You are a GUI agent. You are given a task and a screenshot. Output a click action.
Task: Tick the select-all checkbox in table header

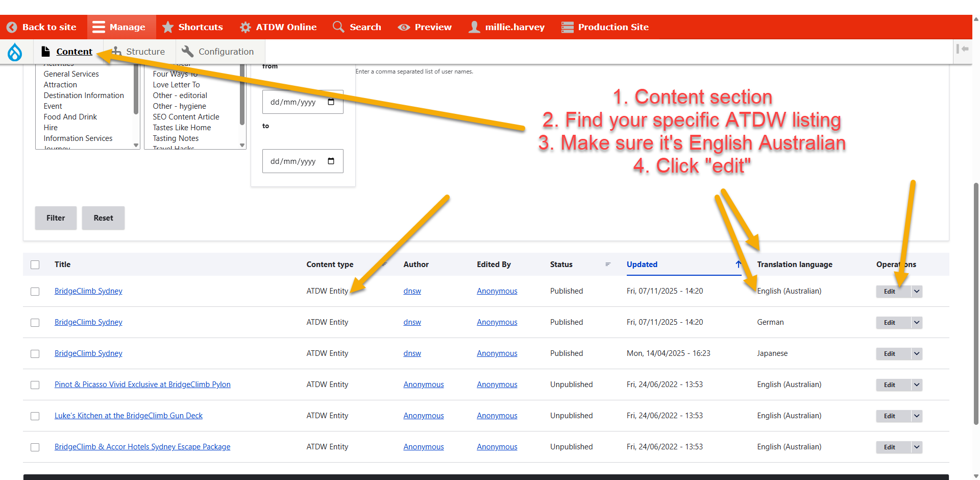[35, 265]
